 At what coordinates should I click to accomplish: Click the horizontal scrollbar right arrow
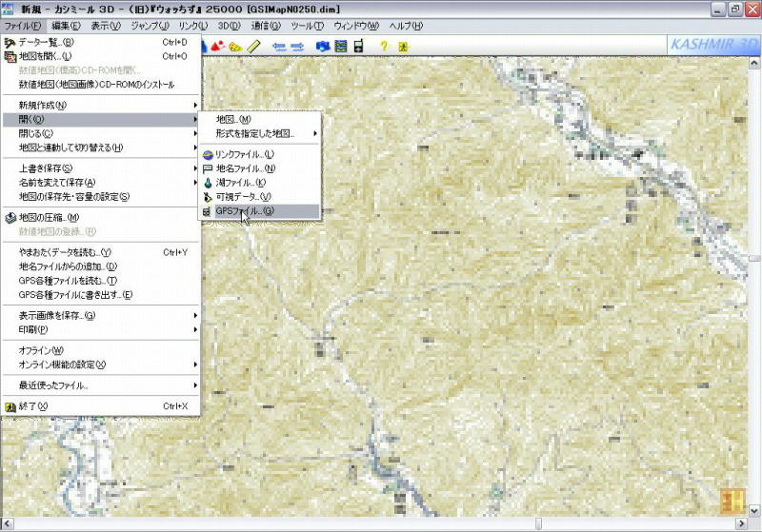click(x=741, y=523)
